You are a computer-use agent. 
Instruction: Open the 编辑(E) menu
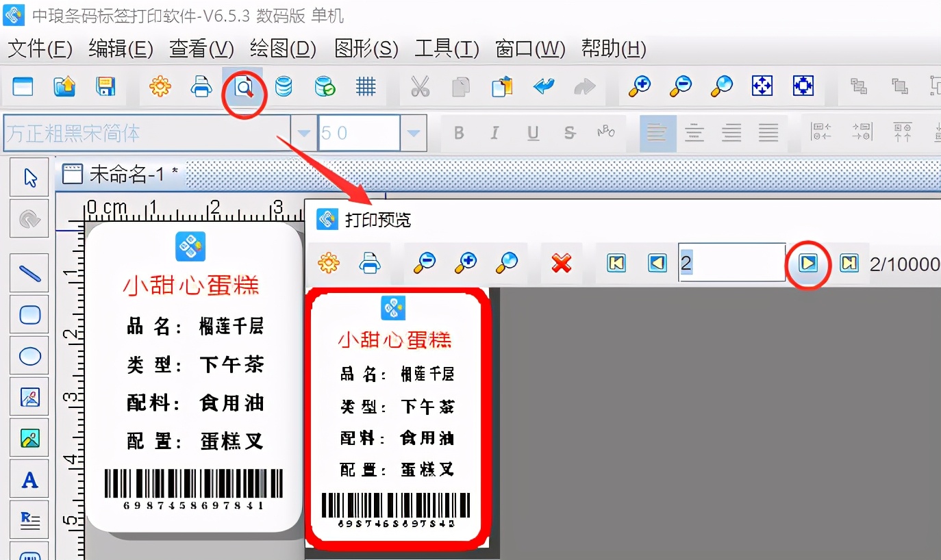(x=121, y=49)
